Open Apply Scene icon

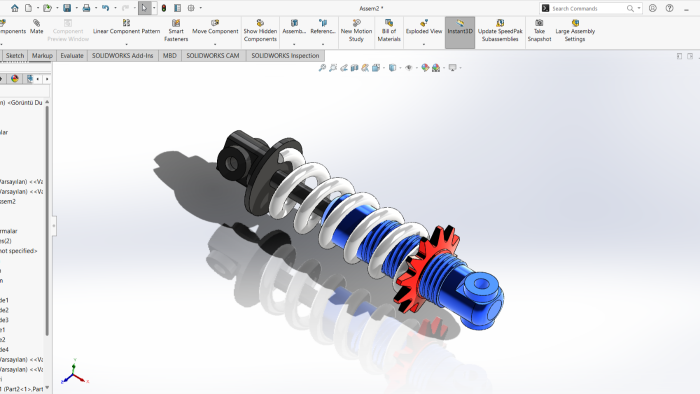tap(436, 68)
